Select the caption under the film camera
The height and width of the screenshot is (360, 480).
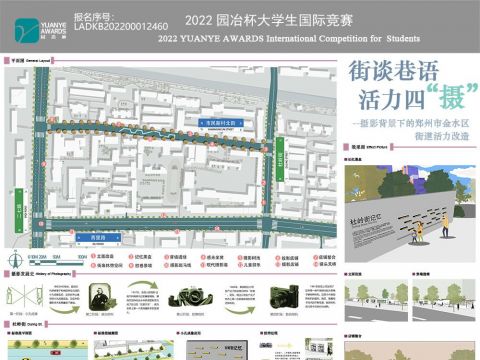tap(190, 314)
